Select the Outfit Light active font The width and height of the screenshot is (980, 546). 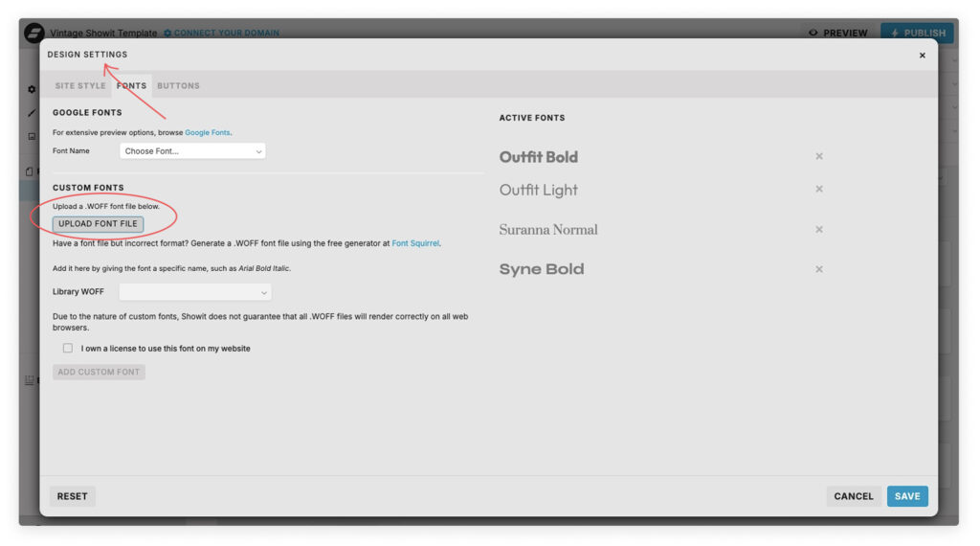tap(538, 190)
